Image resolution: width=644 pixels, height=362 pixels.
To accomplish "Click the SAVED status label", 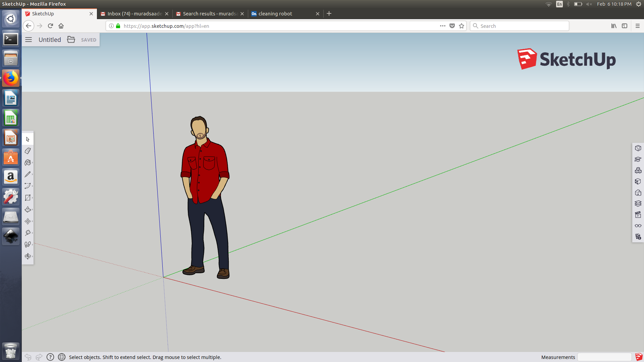I will point(89,40).
